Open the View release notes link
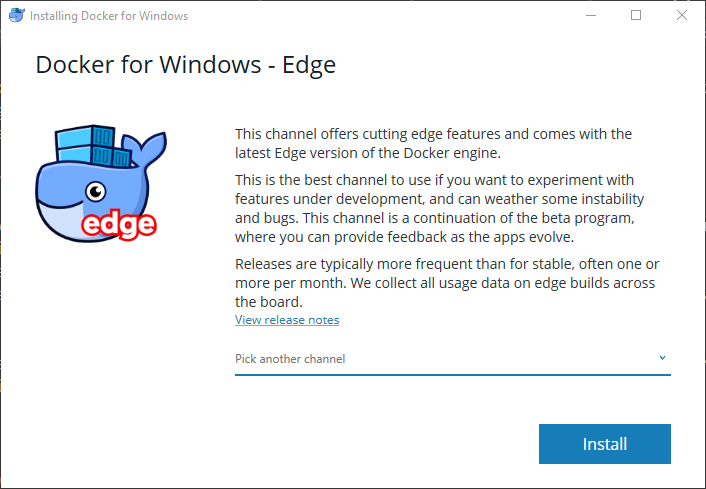The width and height of the screenshot is (706, 489). [x=287, y=320]
